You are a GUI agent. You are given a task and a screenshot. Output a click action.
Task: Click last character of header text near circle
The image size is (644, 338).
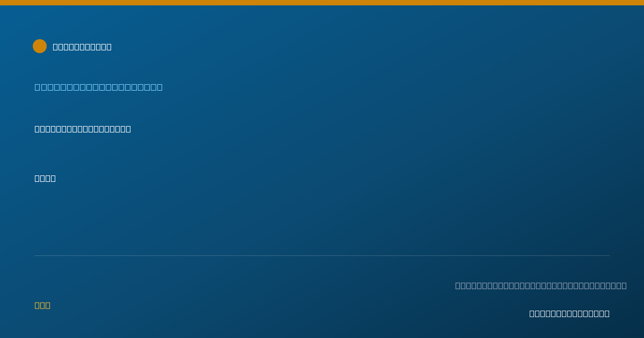click(x=109, y=47)
